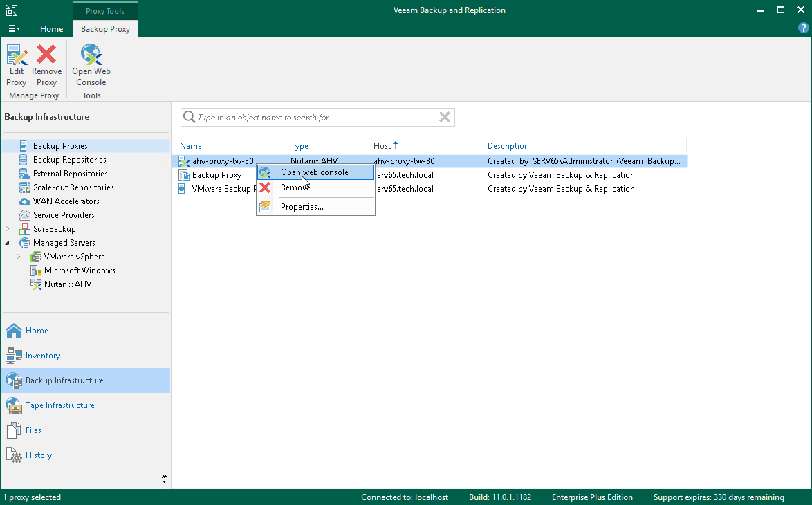Click the Backup Proxy row icon

tap(183, 175)
